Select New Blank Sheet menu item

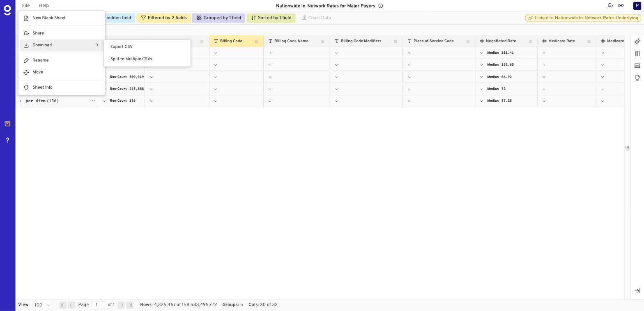[x=62, y=18]
